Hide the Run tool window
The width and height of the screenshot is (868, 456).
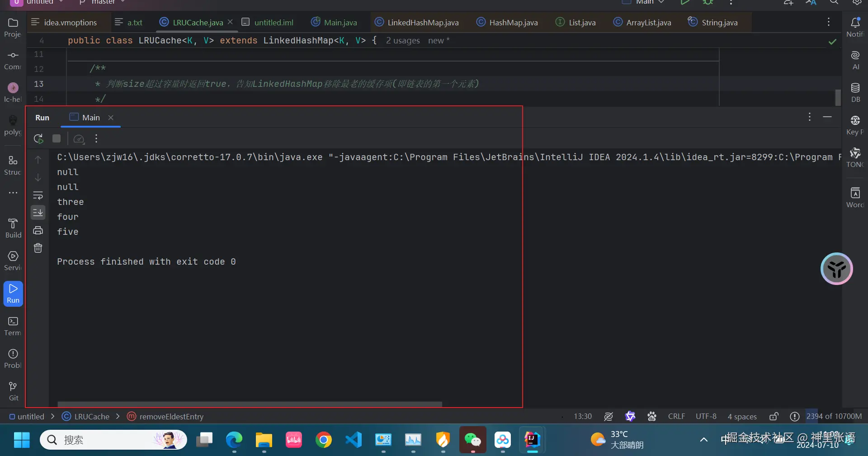coord(827,117)
